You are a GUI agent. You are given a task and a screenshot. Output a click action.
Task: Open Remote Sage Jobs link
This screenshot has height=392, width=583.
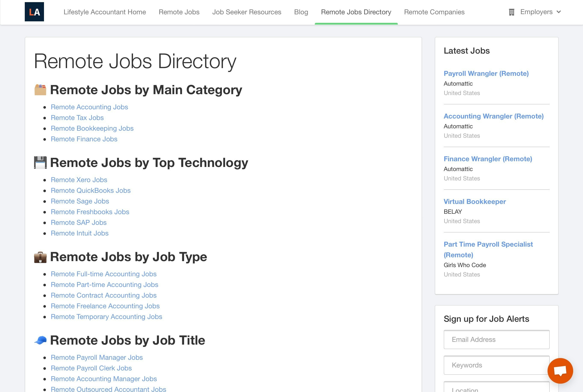point(80,201)
